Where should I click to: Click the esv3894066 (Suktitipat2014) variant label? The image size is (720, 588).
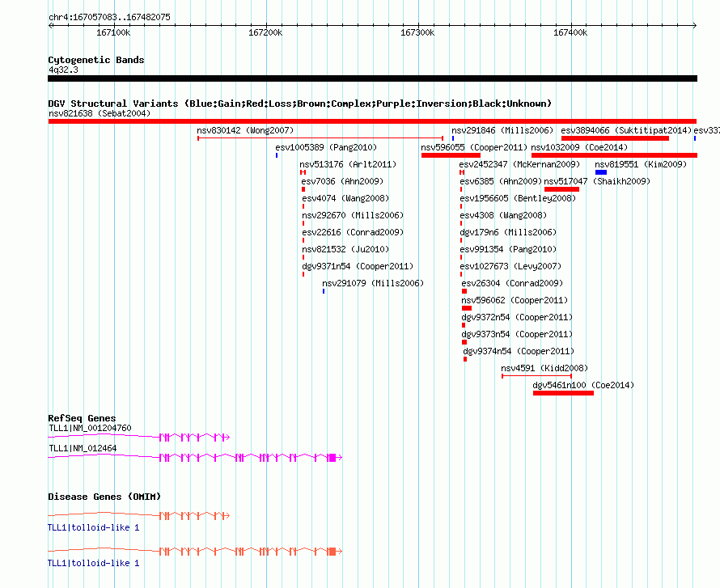(626, 130)
